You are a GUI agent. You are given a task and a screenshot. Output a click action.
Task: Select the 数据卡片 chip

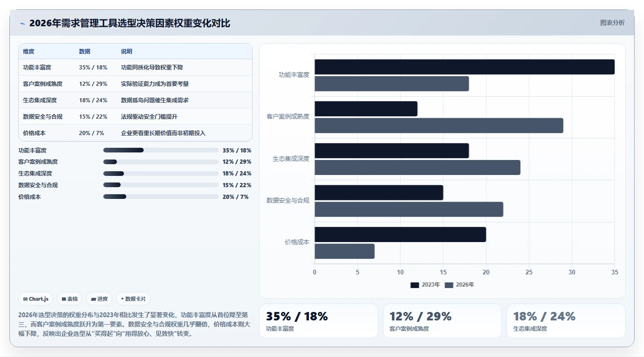[133, 299]
